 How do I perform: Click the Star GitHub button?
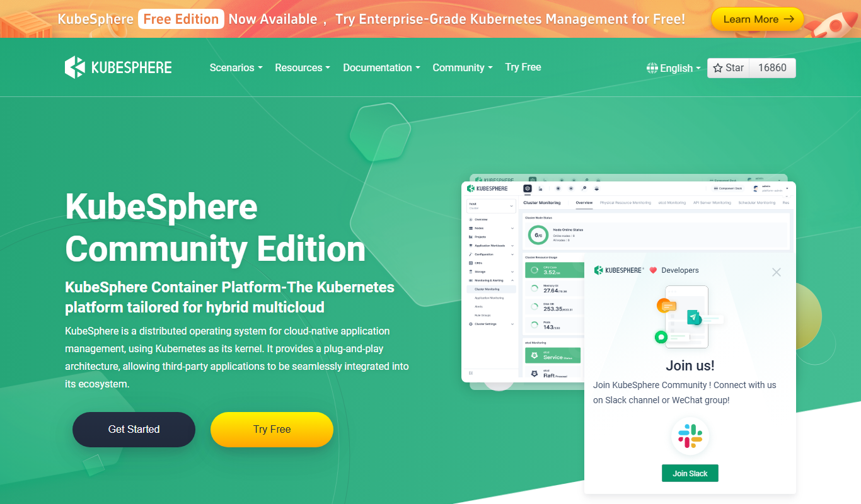(x=729, y=68)
